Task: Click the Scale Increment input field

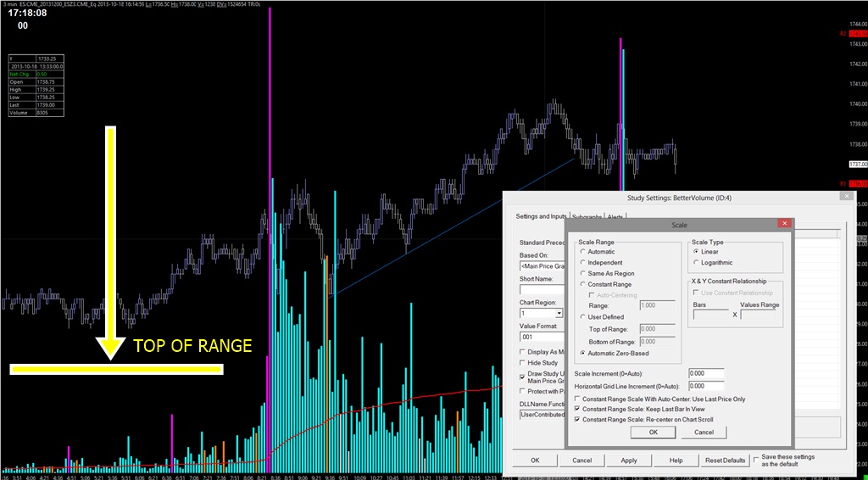Action: point(706,374)
